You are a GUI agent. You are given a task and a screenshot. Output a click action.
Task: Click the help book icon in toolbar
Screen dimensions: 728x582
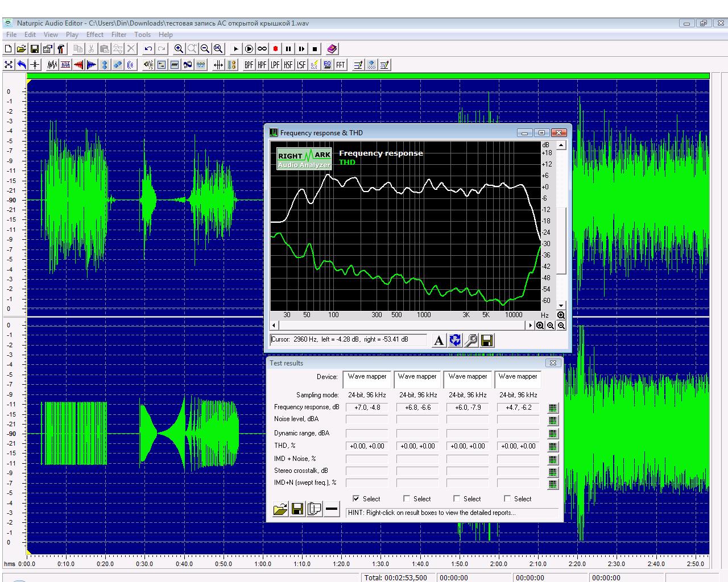332,49
